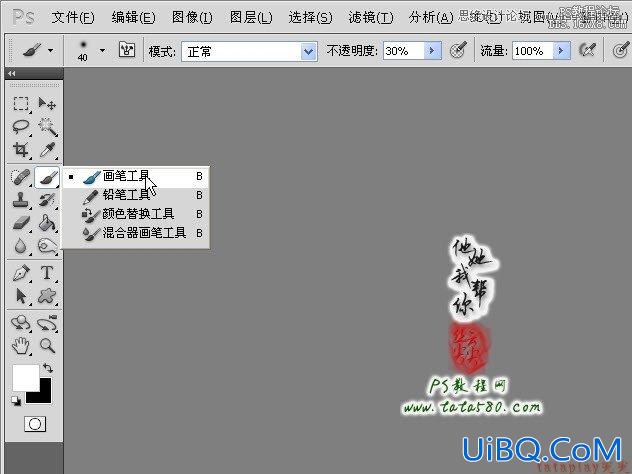
Task: Select the Spot Healing Brush tool
Action: [x=21, y=177]
